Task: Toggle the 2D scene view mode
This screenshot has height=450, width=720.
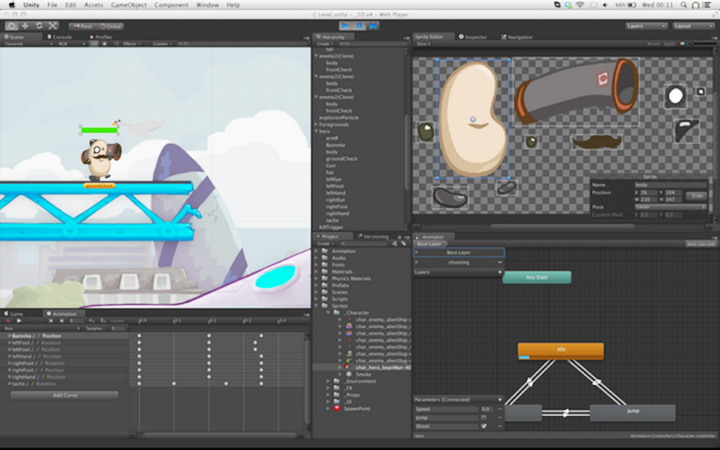Action: tap(94, 44)
